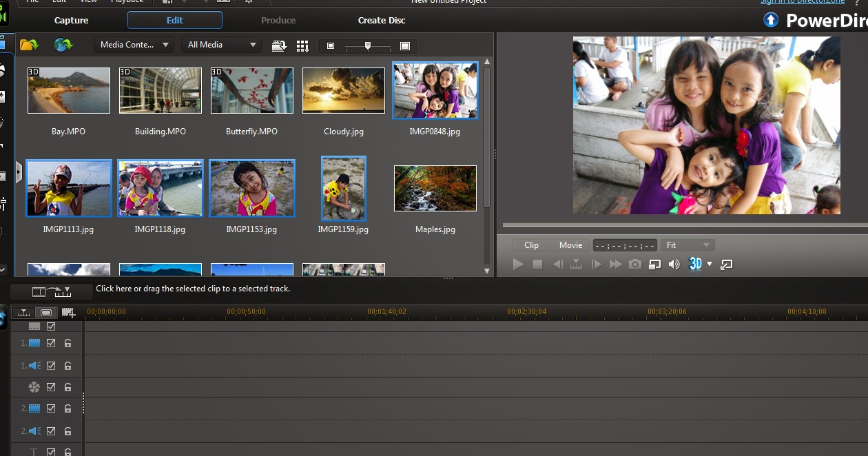Select Clip preview mode
Viewport: 868px width, 456px height.
click(x=531, y=245)
